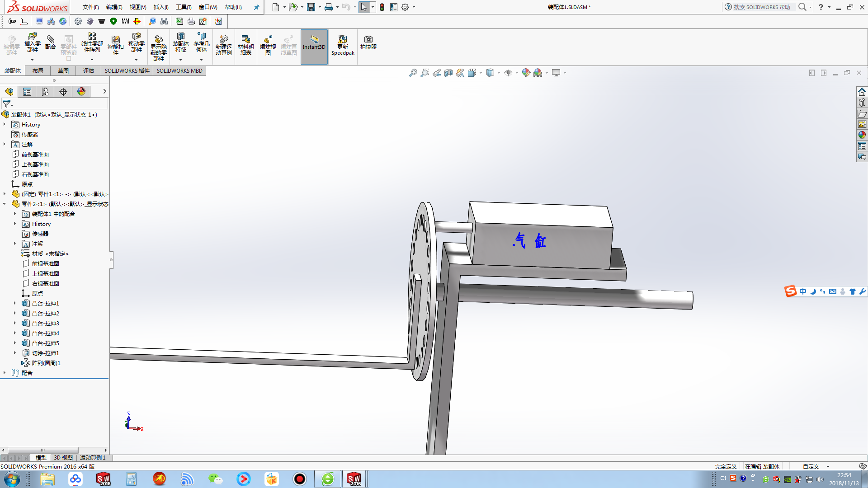
Task: Click the Zoom to Area icon
Action: (425, 73)
